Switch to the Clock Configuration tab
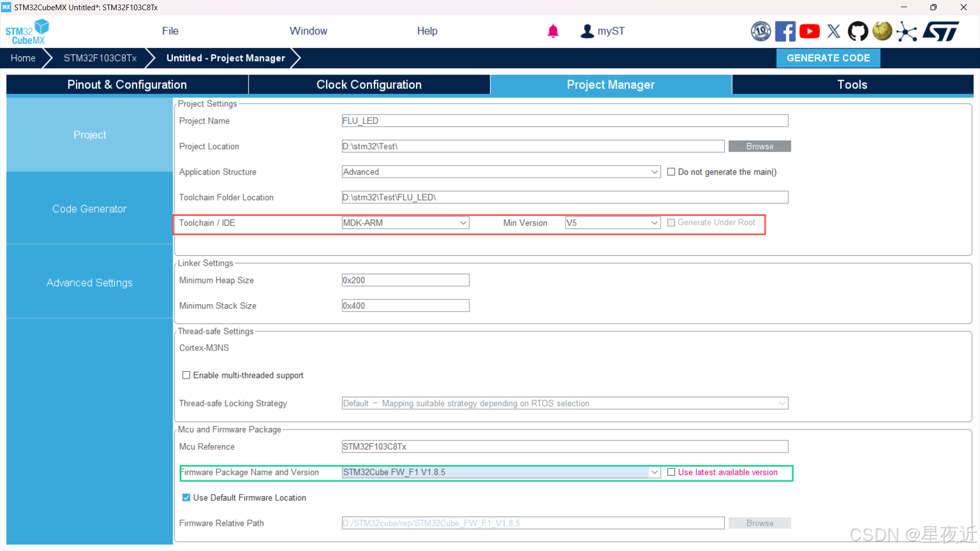The height and width of the screenshot is (551, 980). point(369,85)
